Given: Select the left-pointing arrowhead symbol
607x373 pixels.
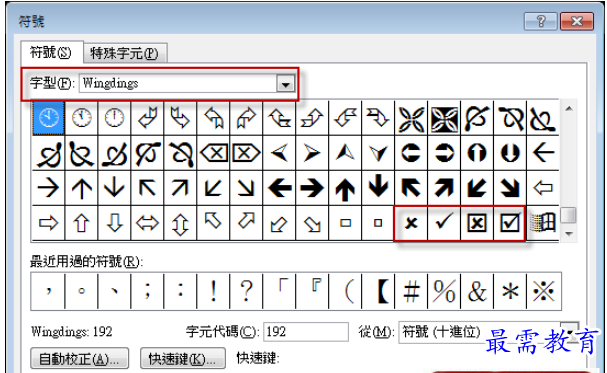Looking at the screenshot, I should tap(279, 153).
